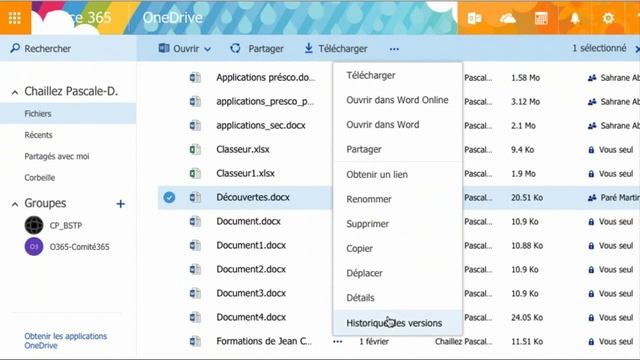
Task: Uncheck the Découvertes.docx selection checkmark
Action: pyautogui.click(x=169, y=198)
